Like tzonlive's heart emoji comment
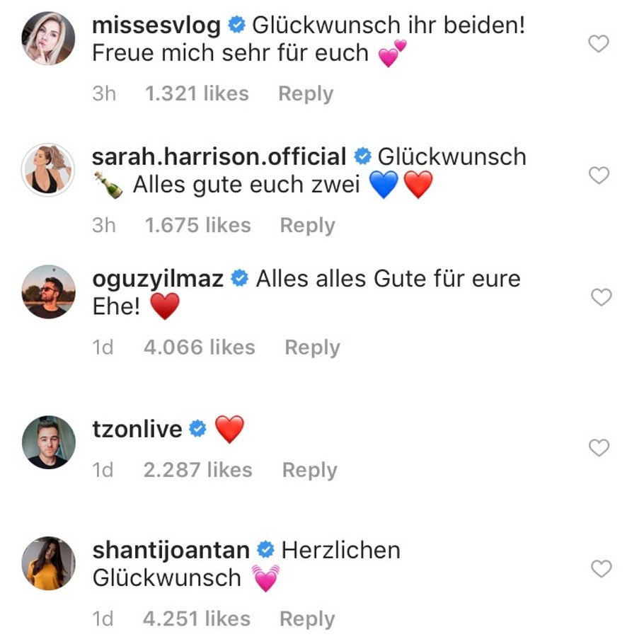The height and width of the screenshot is (644, 644). coord(599,449)
